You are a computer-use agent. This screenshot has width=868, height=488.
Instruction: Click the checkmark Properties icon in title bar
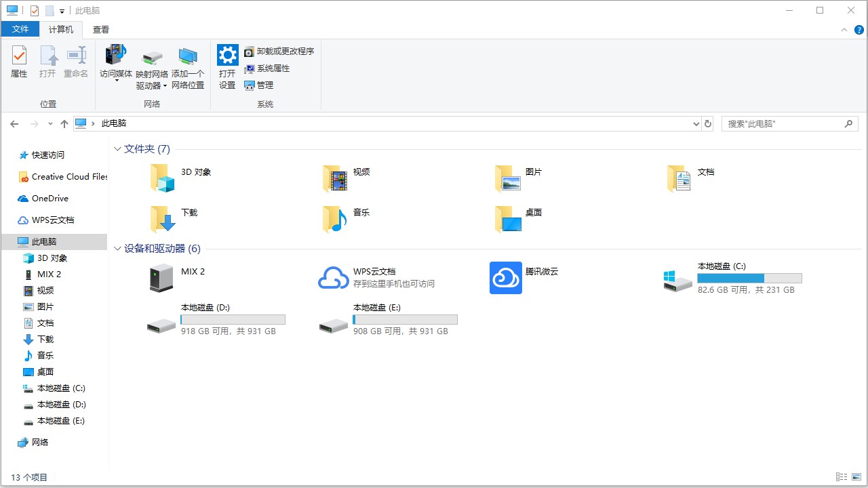(35, 11)
